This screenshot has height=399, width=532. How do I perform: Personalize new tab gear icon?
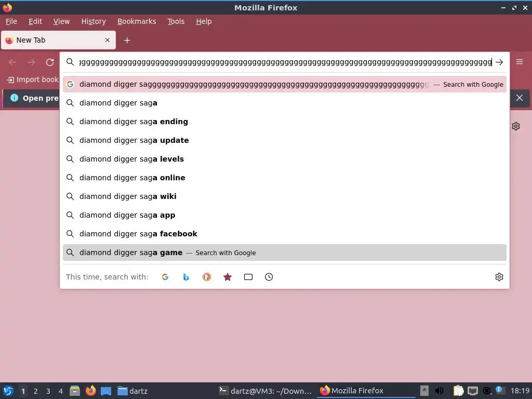tap(516, 126)
